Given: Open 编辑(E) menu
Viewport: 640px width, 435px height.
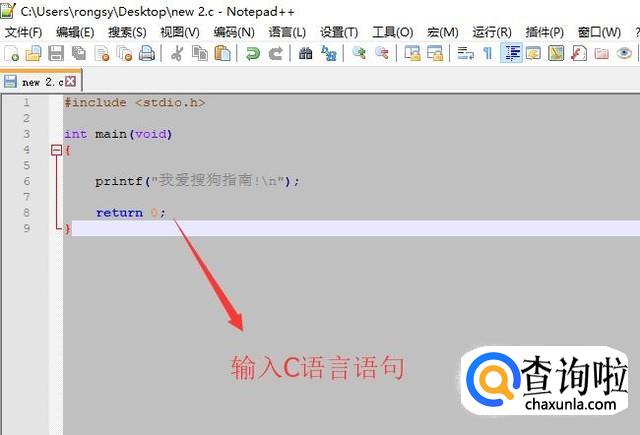Looking at the screenshot, I should (75, 32).
